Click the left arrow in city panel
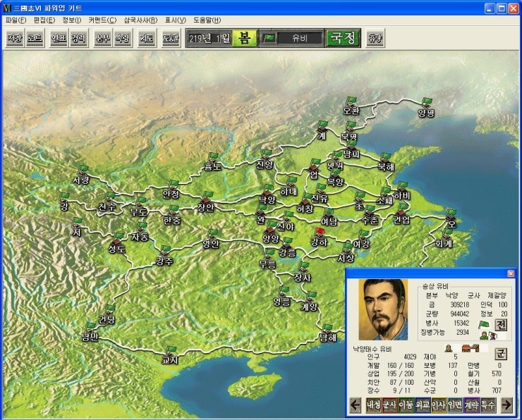The width and height of the screenshot is (522, 420). [356, 405]
